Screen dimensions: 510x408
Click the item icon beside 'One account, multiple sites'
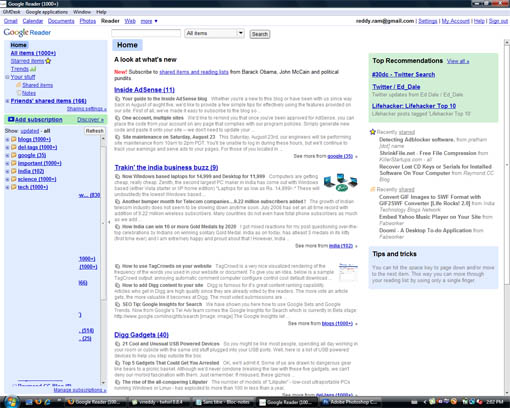pyautogui.click(x=117, y=118)
